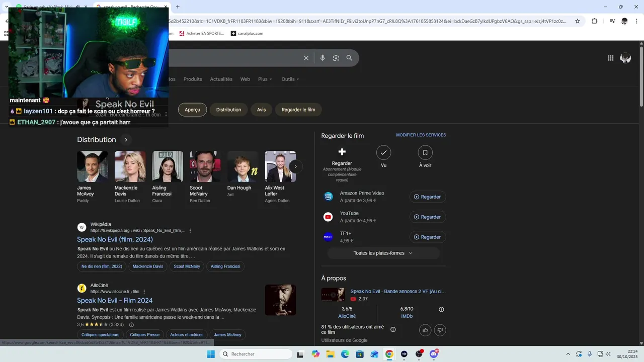Open Chrome media control icon
644x362 pixels.
612,21
